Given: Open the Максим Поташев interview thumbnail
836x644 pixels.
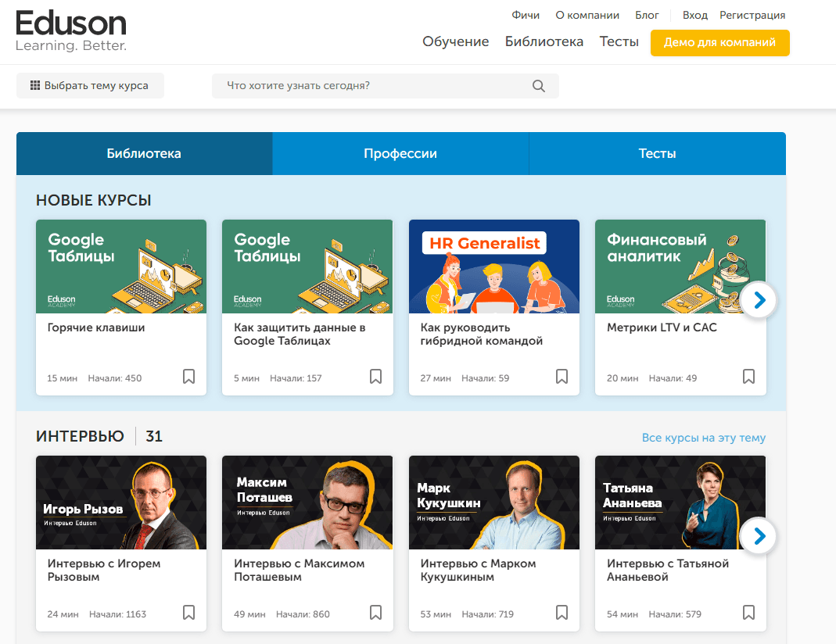Looking at the screenshot, I should (307, 503).
